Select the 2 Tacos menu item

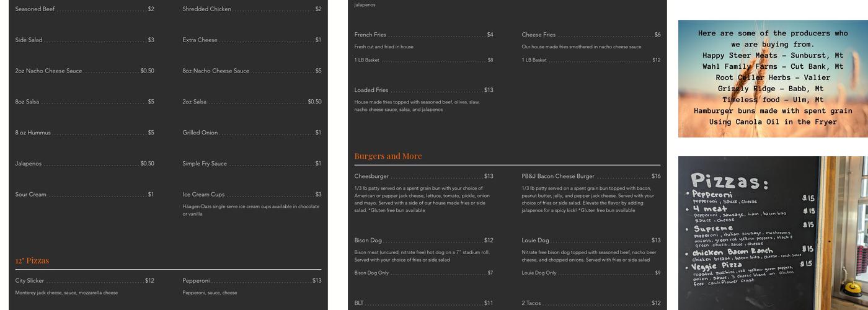[x=531, y=303]
